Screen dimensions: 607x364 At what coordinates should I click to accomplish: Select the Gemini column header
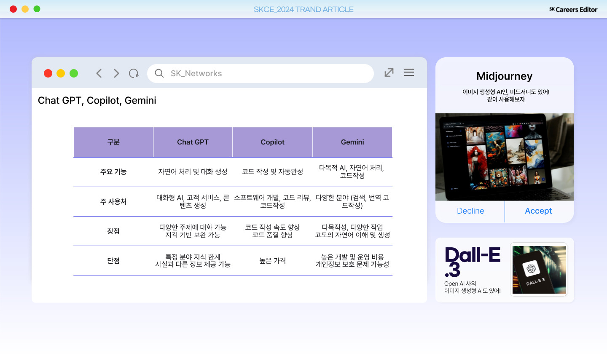point(352,142)
